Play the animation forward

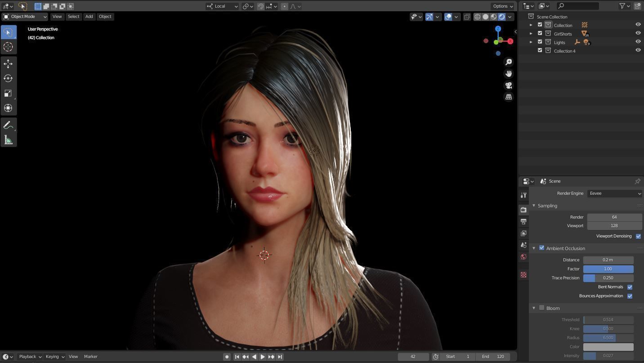click(263, 357)
